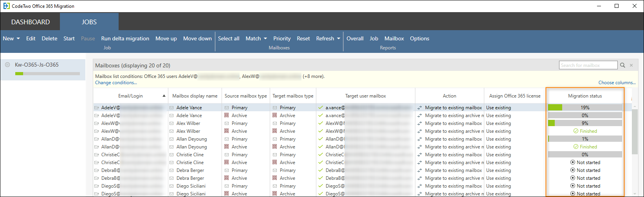Click the search magnifier icon
644x197 pixels.
tap(623, 65)
